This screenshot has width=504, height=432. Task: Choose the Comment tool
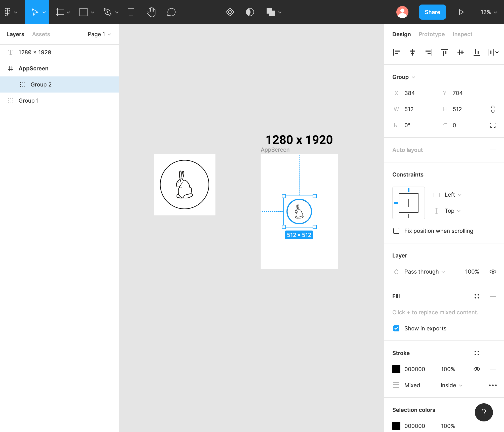[x=171, y=12]
